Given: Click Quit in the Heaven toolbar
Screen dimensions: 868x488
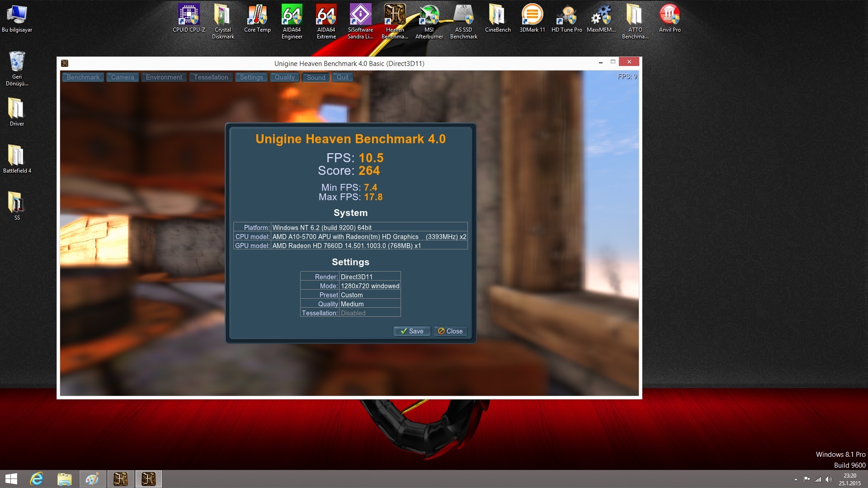Looking at the screenshot, I should [x=343, y=77].
